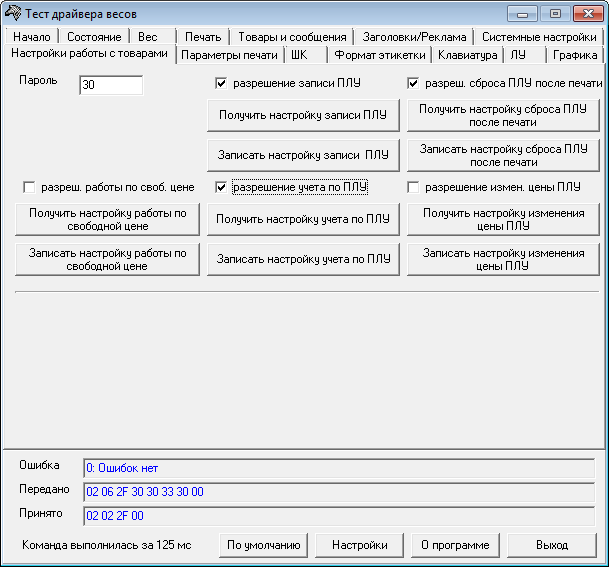Toggle 'разрешение записи ПЛУ' checkbox
The height and width of the screenshot is (567, 609).
(x=221, y=83)
